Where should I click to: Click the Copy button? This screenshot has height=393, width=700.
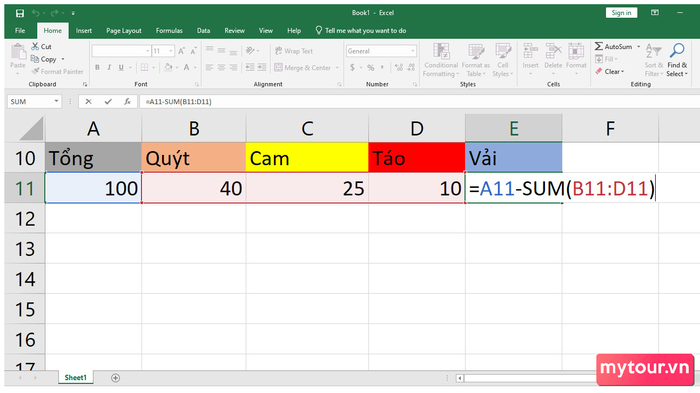[x=44, y=59]
